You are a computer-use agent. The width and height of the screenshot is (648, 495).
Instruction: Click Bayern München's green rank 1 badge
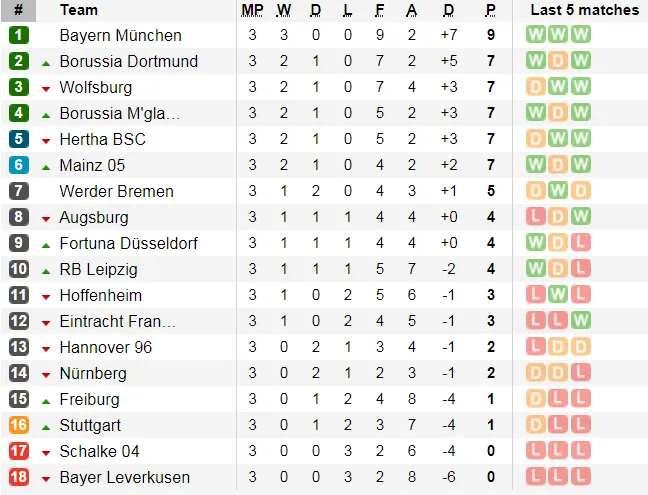(x=19, y=35)
